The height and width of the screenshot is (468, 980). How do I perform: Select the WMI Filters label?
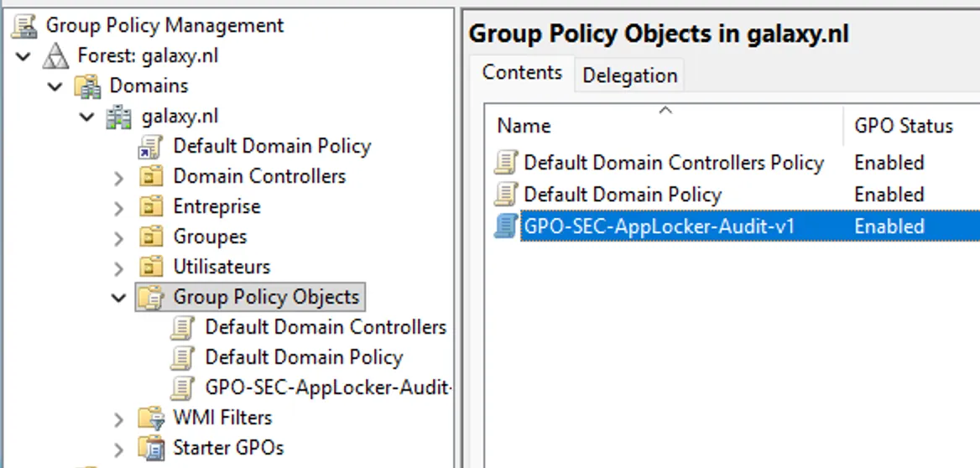click(x=222, y=418)
